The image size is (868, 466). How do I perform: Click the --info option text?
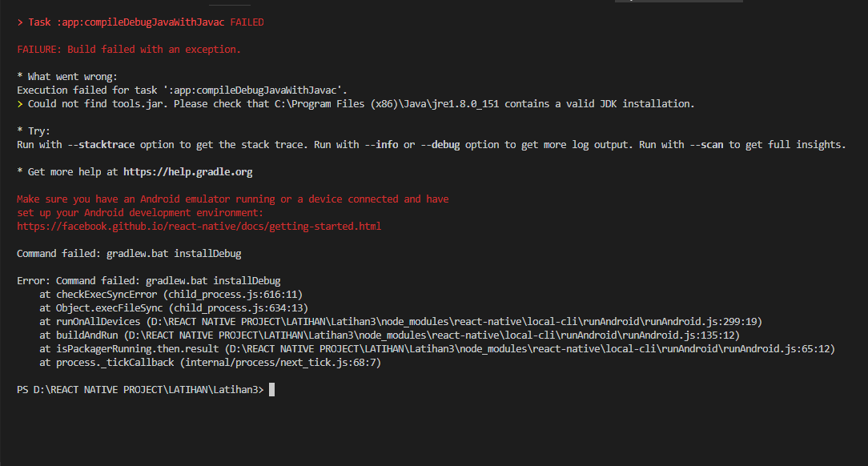[x=384, y=145]
